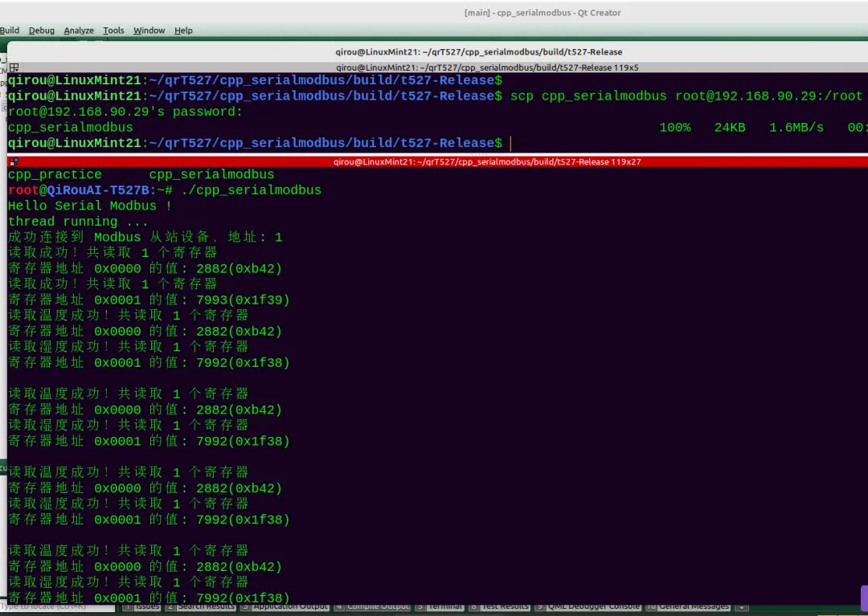Switch to the General Messages tab

(x=687, y=606)
